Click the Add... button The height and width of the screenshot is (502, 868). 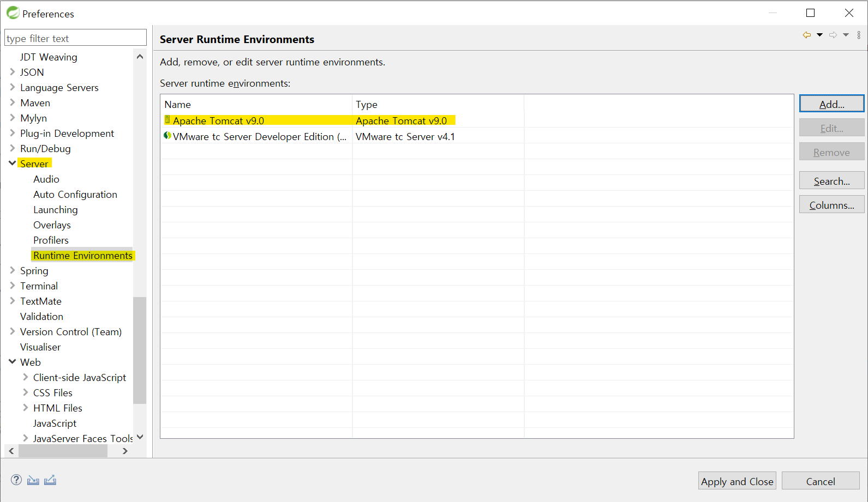click(x=831, y=104)
